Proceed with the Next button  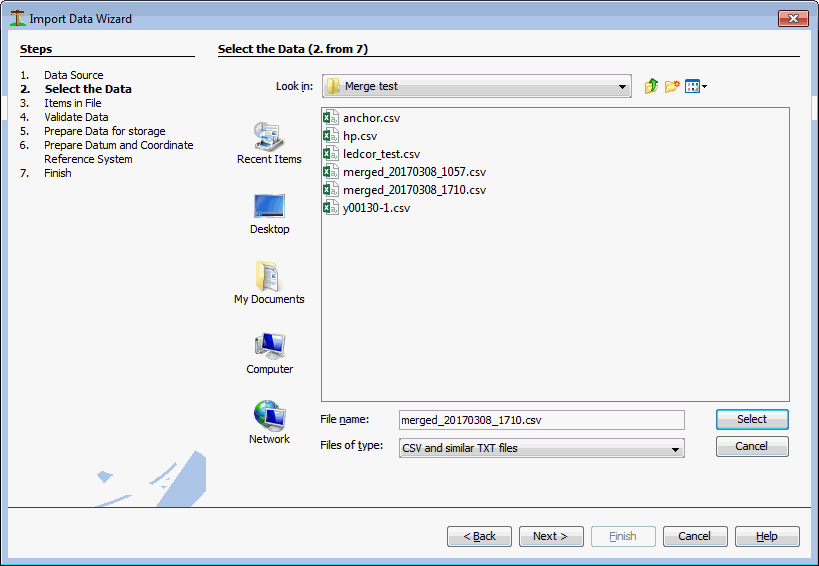pyautogui.click(x=551, y=536)
